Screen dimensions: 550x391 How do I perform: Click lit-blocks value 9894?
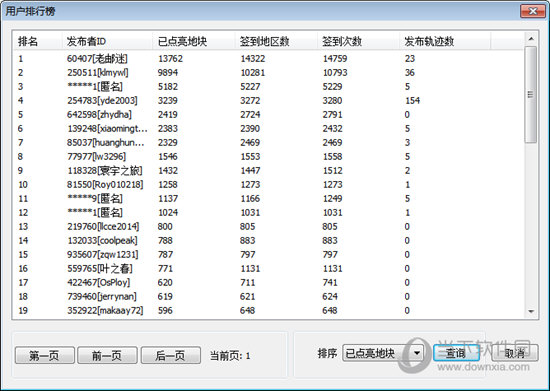[168, 73]
